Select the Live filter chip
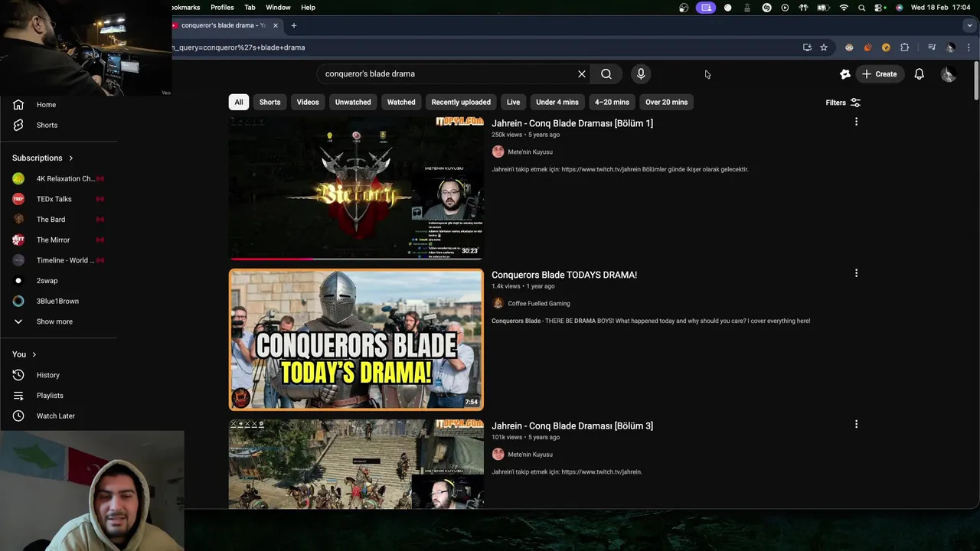The width and height of the screenshot is (980, 551). 513,102
